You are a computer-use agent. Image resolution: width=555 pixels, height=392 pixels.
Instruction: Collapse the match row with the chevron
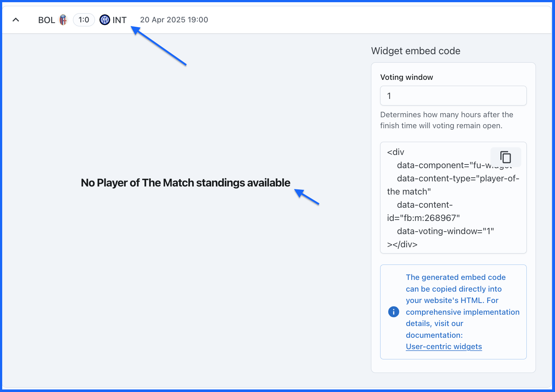pyautogui.click(x=16, y=20)
